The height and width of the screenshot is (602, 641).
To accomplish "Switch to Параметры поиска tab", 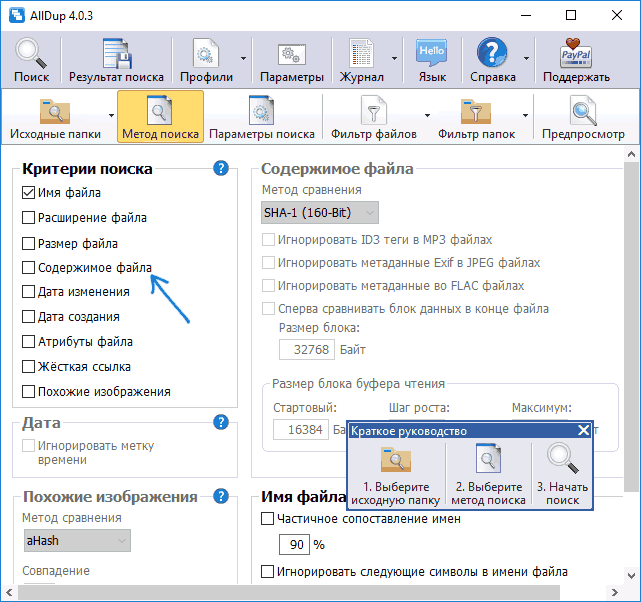I will (x=262, y=116).
